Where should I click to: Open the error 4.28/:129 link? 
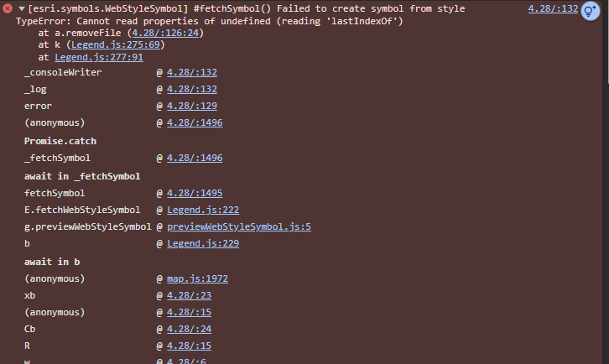tap(192, 106)
